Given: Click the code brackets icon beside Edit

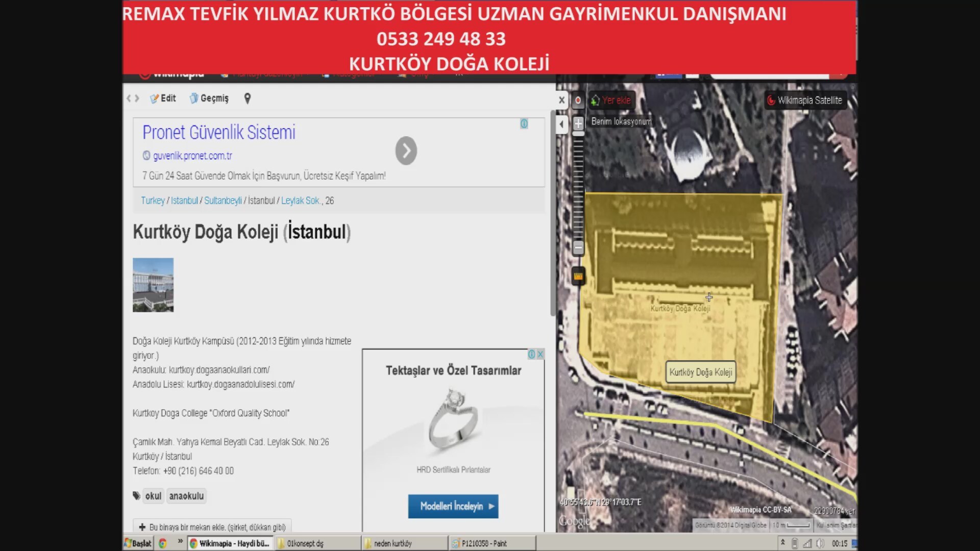Looking at the screenshot, I should (x=133, y=98).
